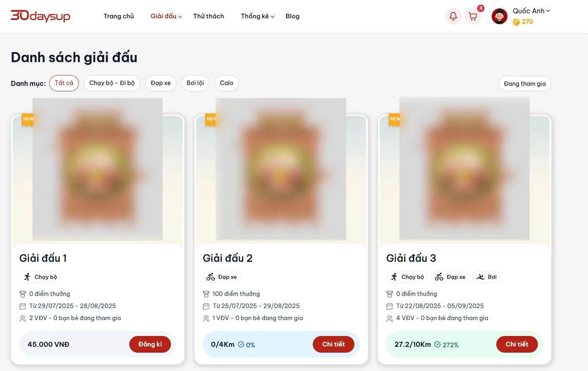Screen dimensions: 588x371
Task: Expand the Thống kê menu dropdown
Action: tap(258, 16)
